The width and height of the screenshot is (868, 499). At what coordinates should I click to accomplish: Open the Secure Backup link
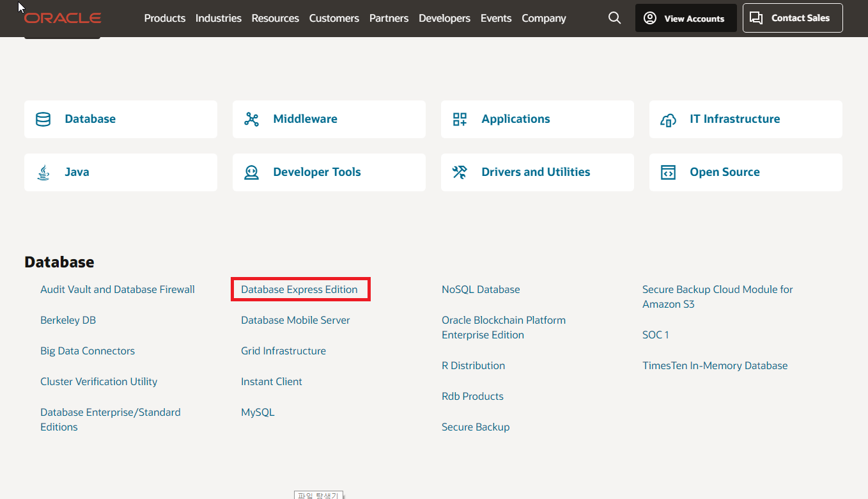[x=476, y=427]
